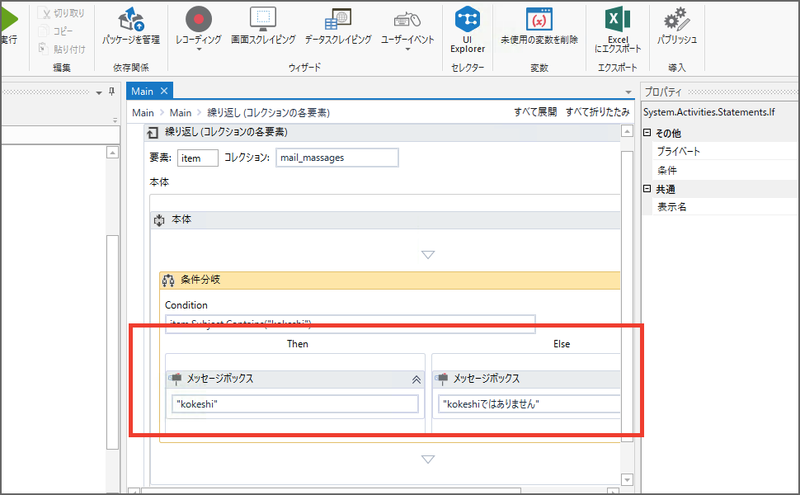Screen dimensions: 800x495
Task: Click the Else branch label
Action: pos(561,344)
